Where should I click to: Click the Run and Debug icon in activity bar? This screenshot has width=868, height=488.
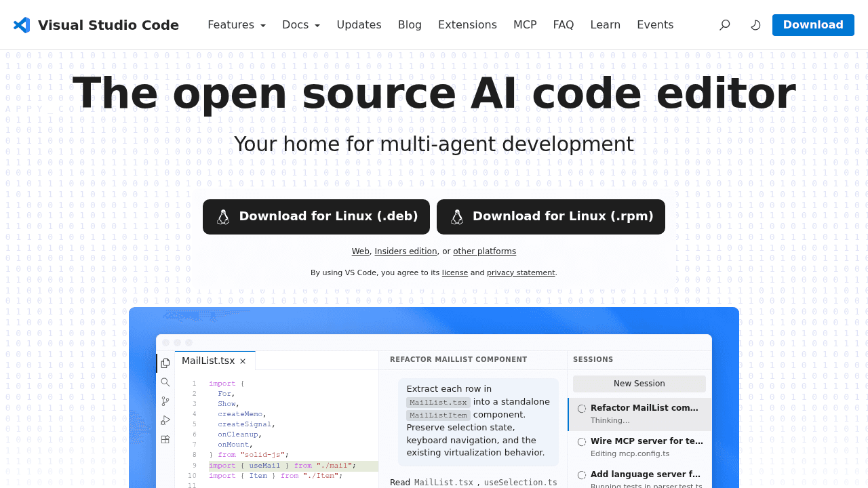[165, 420]
